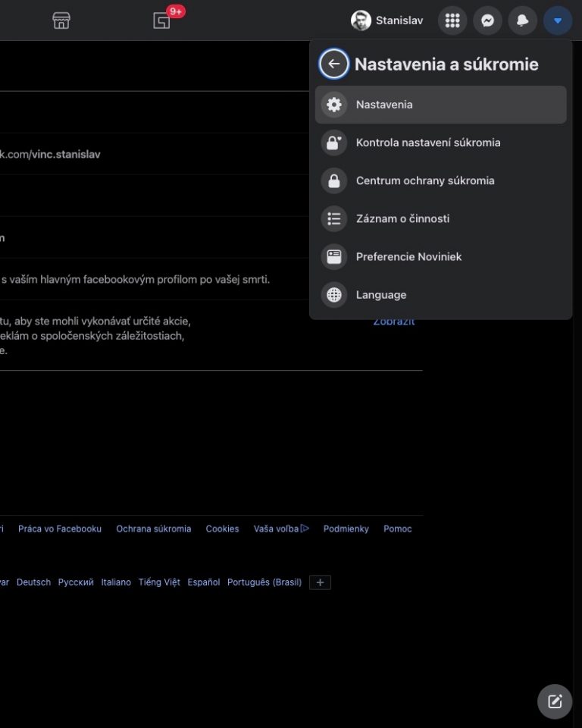
Task: Click the Zobraziť link
Action: tap(393, 322)
